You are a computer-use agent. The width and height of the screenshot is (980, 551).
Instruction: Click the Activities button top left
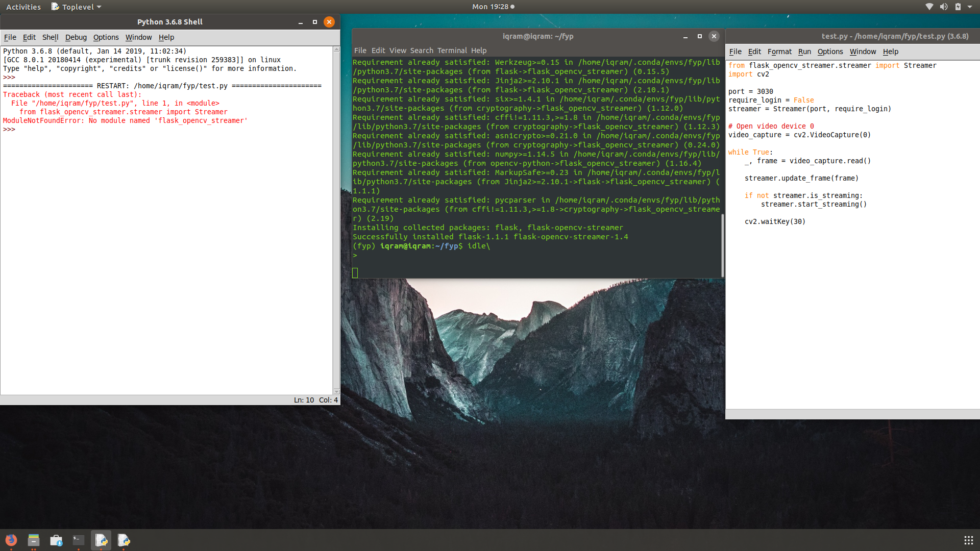pyautogui.click(x=23, y=7)
